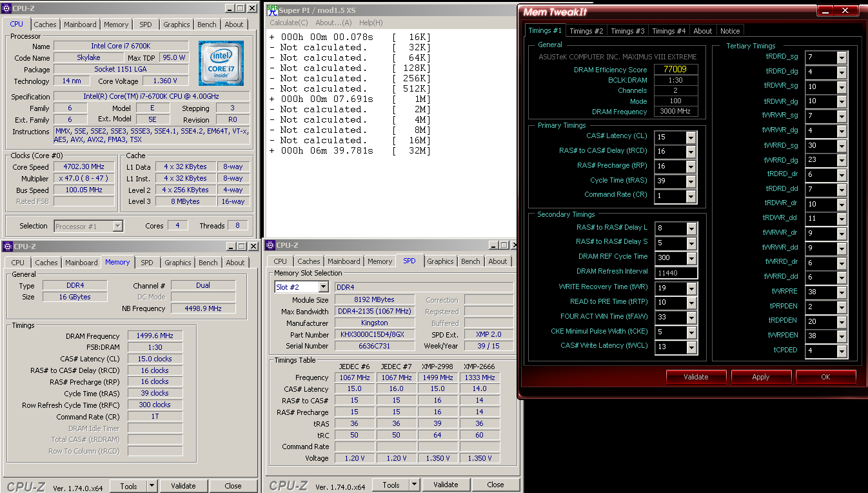Expand the Cycle Time (tRAS) dropdown
The image size is (868, 493).
[691, 181]
